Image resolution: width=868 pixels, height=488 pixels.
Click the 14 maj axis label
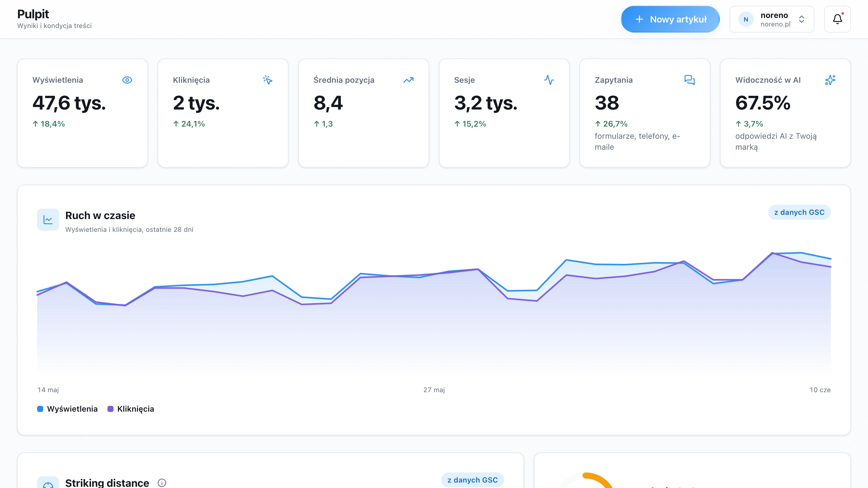tap(48, 390)
